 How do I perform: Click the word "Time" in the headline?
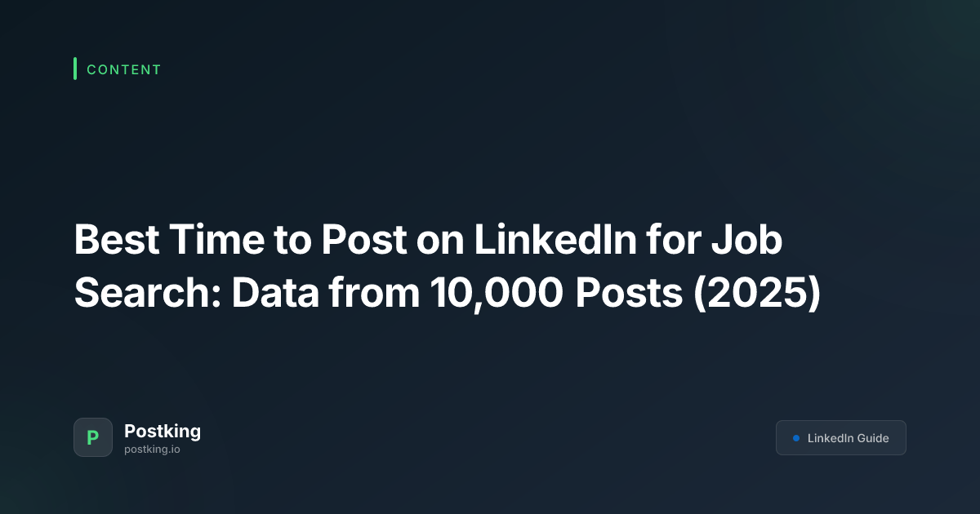[x=207, y=242]
